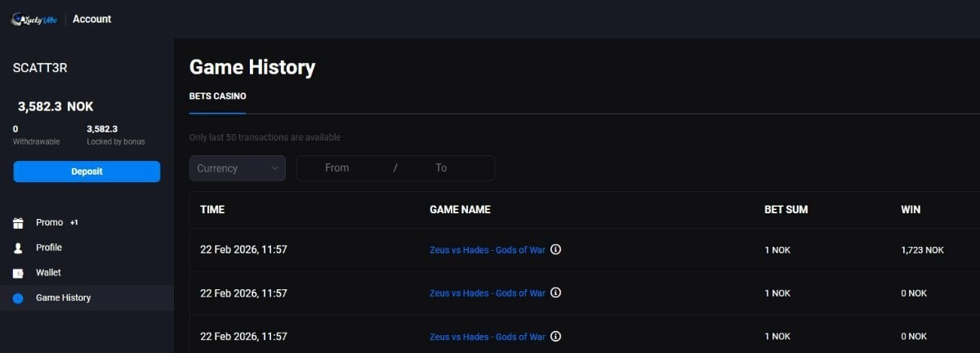The width and height of the screenshot is (980, 353).
Task: Open info icon for third Zeus vs Hades row
Action: coord(556,336)
